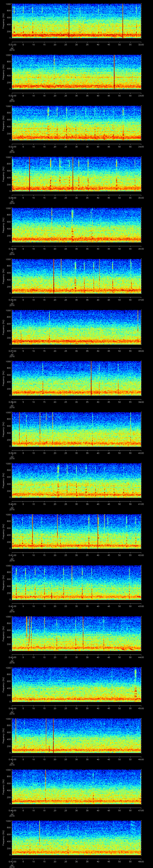
Task: Select the spectrogram panel starting at 0:31:00
Action: [76, 21]
